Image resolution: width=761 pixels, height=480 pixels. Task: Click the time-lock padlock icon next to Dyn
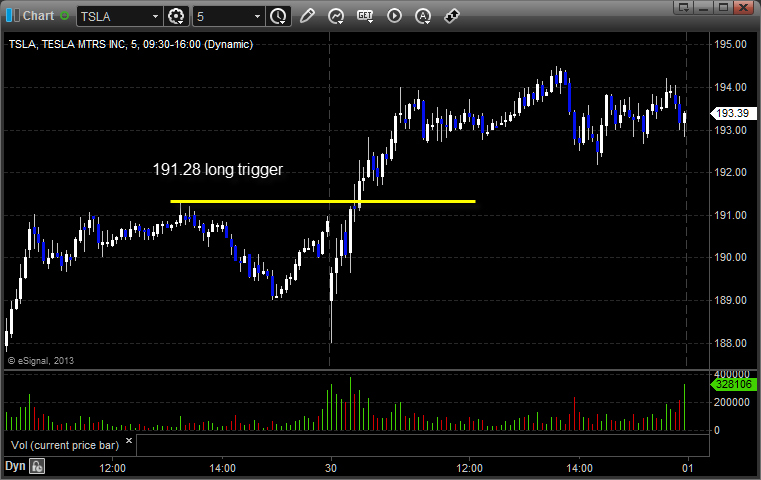click(x=37, y=466)
